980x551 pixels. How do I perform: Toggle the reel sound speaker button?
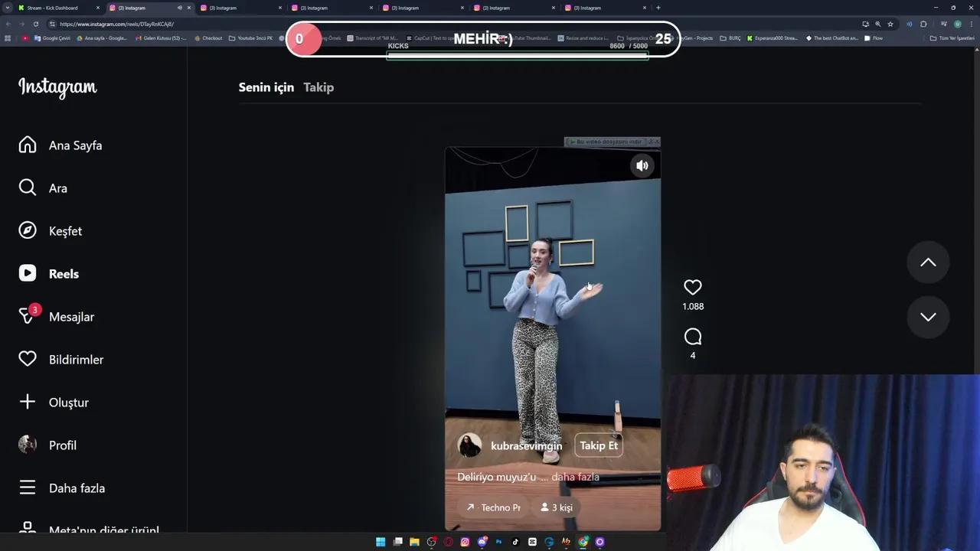[642, 165]
